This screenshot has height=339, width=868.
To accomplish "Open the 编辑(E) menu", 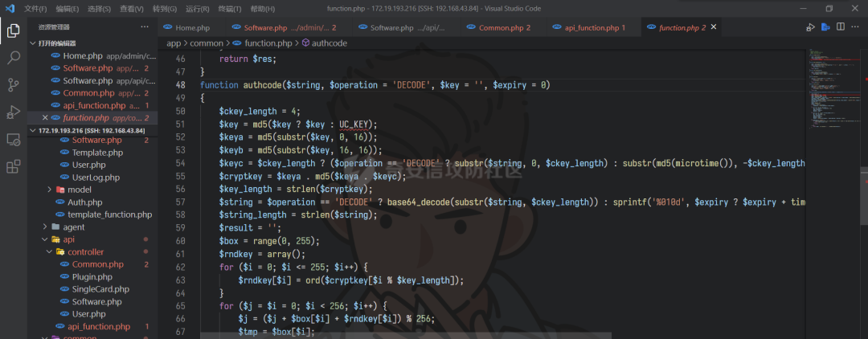I will [68, 9].
